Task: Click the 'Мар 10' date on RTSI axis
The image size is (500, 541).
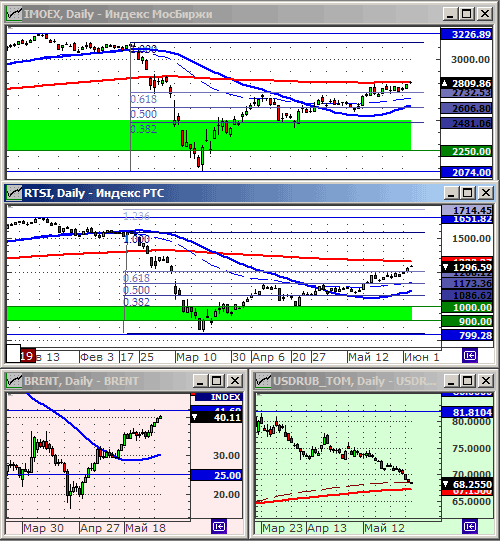Action: click(x=196, y=357)
